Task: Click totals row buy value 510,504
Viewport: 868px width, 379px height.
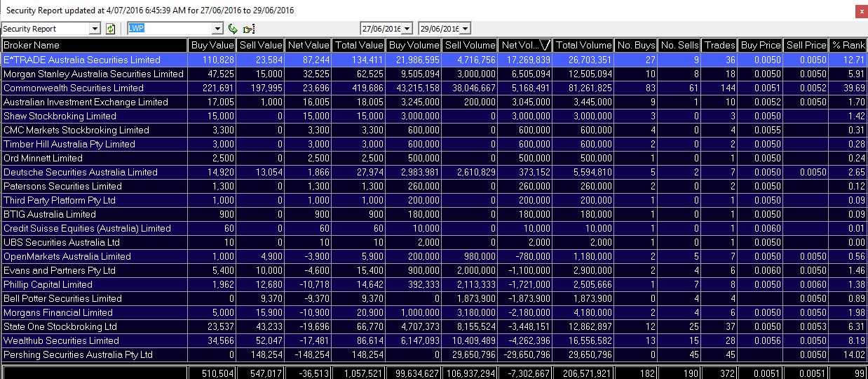Action: click(x=212, y=372)
